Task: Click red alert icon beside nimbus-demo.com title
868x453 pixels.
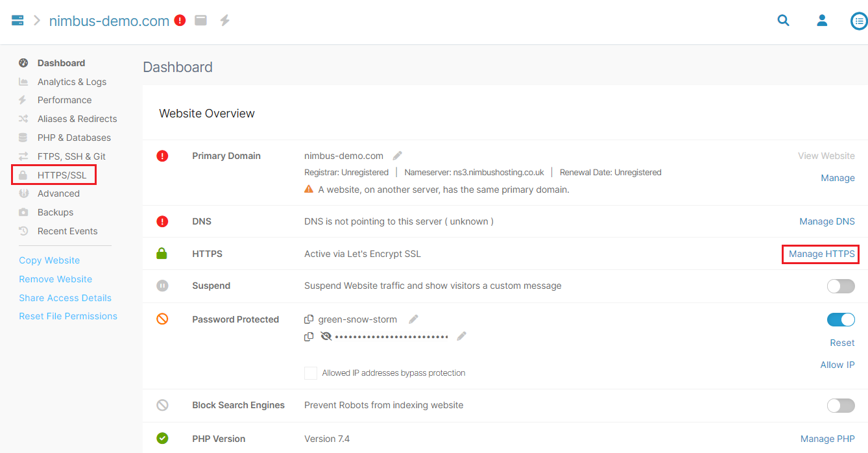Action: [180, 21]
